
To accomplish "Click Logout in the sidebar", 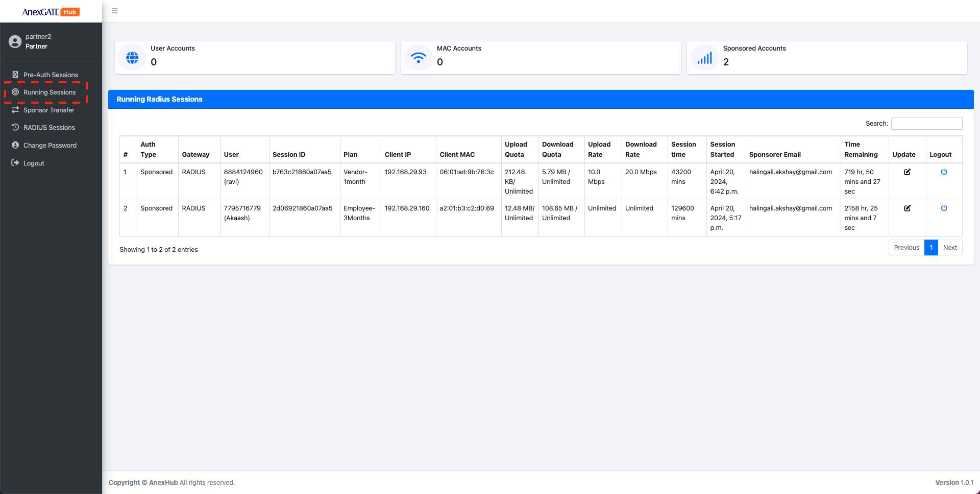I will [34, 163].
